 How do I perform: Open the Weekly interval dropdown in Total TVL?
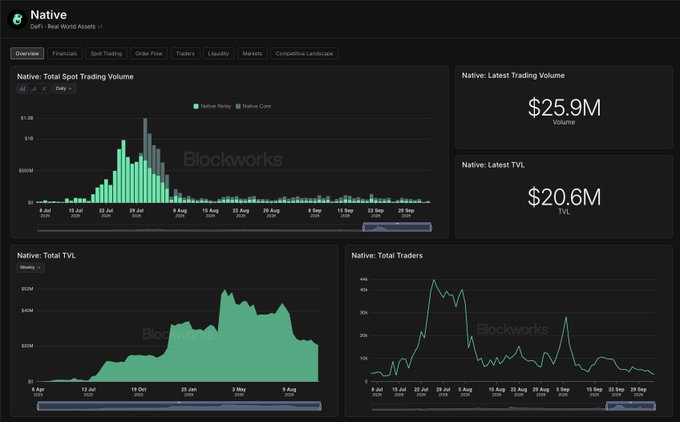click(x=30, y=268)
